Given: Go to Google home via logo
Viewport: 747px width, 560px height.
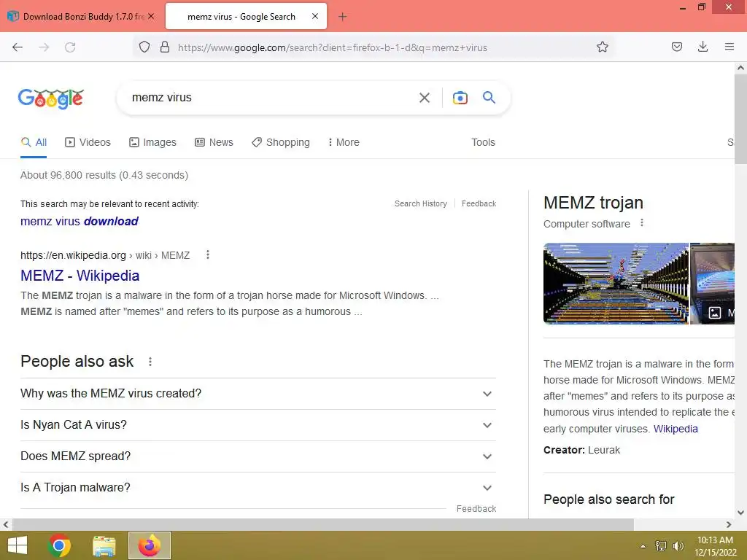Looking at the screenshot, I should [51, 98].
